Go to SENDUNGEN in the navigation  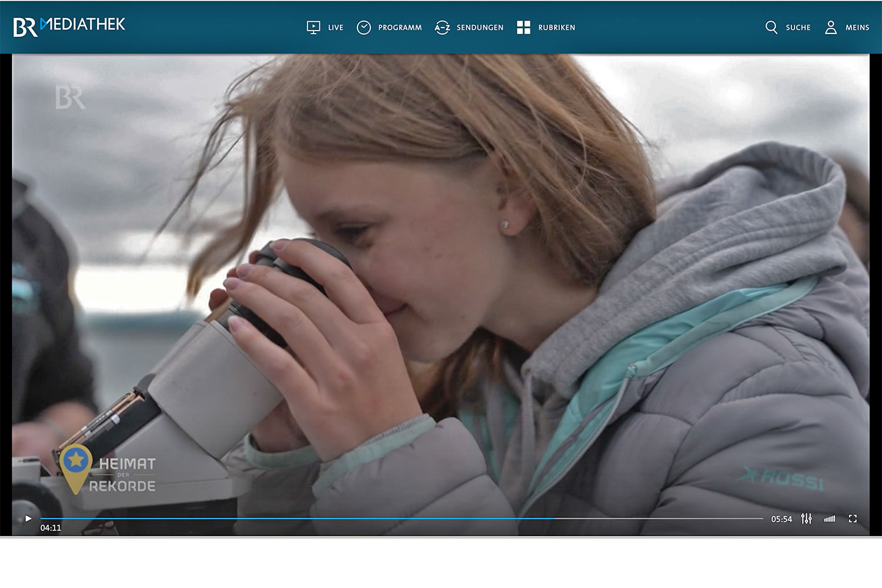pos(480,28)
